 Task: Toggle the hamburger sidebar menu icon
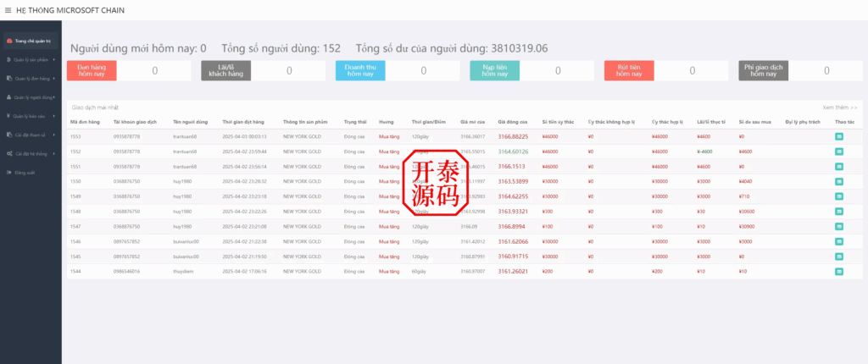click(8, 10)
